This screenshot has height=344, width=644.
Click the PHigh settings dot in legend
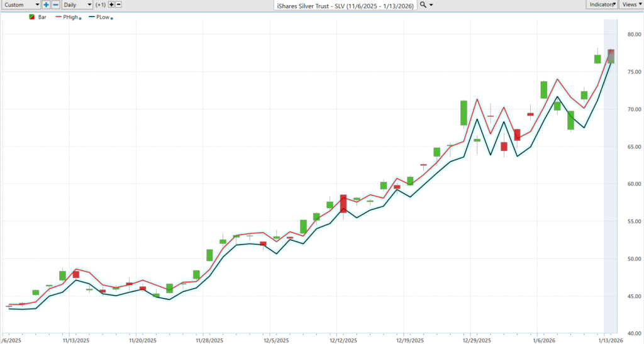pos(80,18)
